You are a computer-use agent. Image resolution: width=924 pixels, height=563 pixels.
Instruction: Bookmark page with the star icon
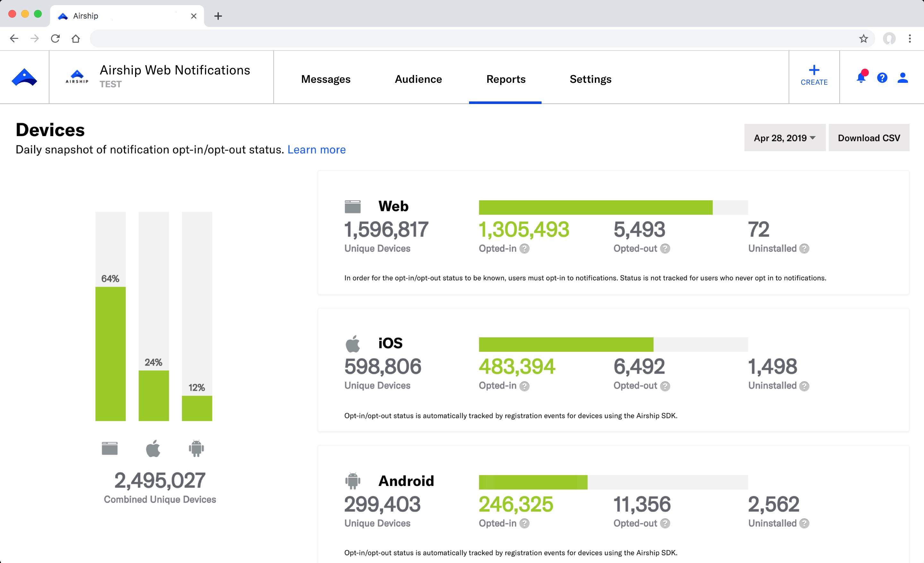[863, 39]
